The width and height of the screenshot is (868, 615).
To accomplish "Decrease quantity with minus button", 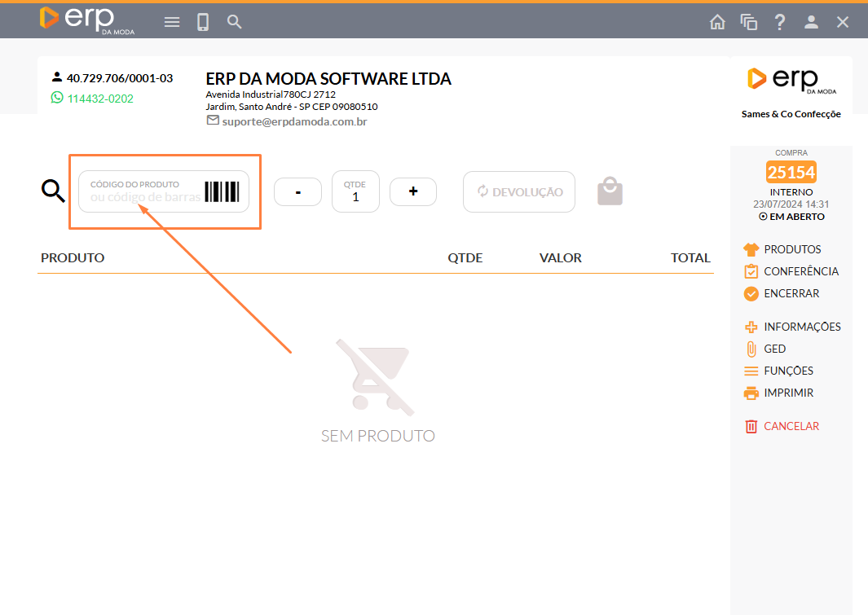I will click(x=297, y=191).
